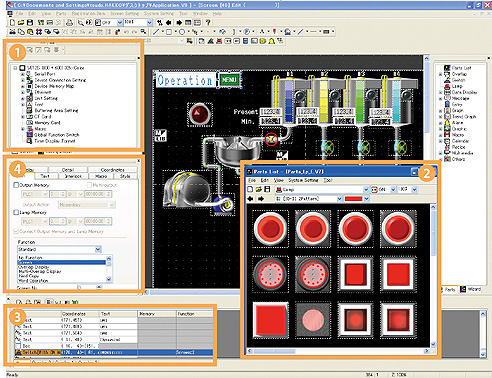Click the New file icon in toolbar
Image resolution: width=492 pixels, height=378 pixels.
pos(12,22)
